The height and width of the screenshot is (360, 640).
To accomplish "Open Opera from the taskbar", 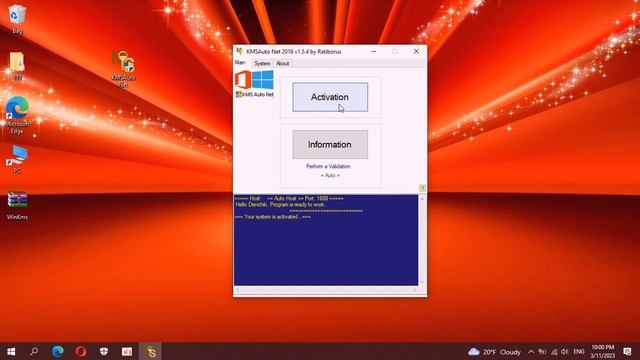I will pos(81,351).
